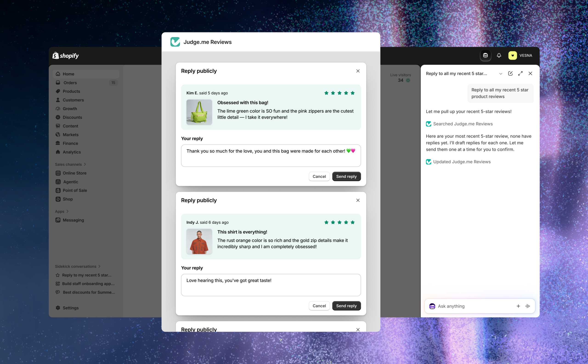Open Agentic channel

click(x=86, y=182)
